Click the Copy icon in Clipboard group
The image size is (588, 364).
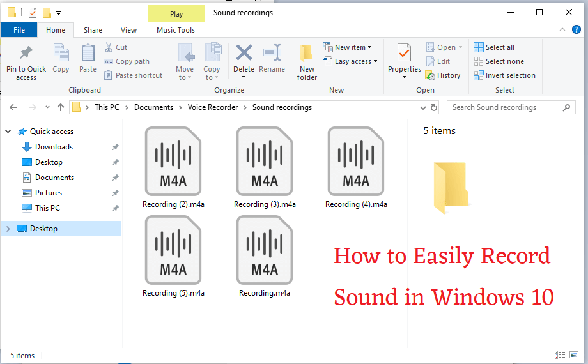61,52
